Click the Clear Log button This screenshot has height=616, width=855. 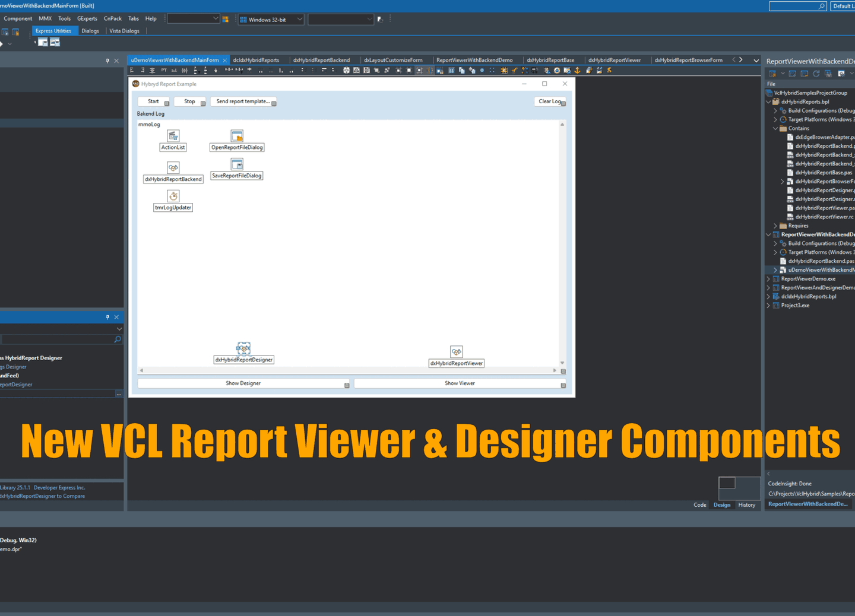(x=549, y=101)
